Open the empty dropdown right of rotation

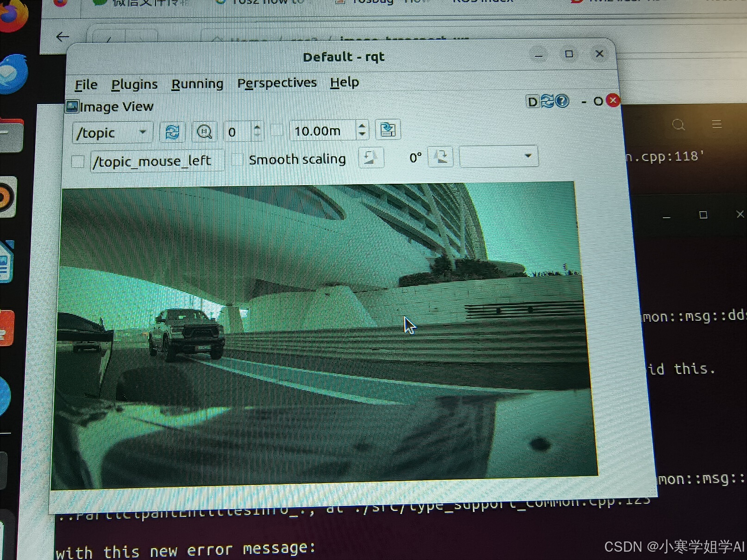click(499, 156)
